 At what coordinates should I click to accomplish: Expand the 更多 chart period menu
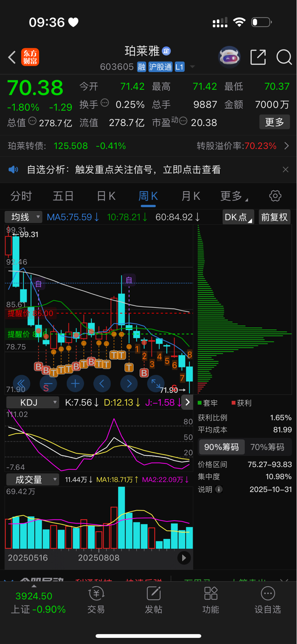234,196
